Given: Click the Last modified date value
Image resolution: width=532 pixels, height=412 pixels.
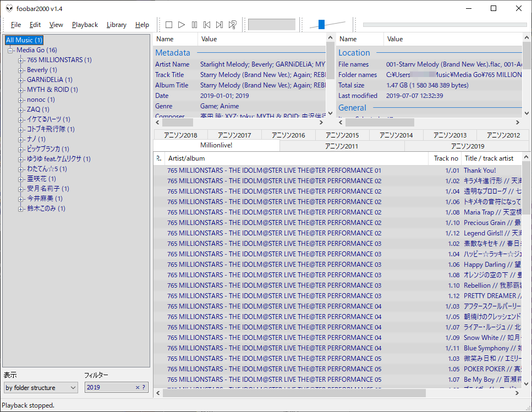Looking at the screenshot, I should [414, 96].
